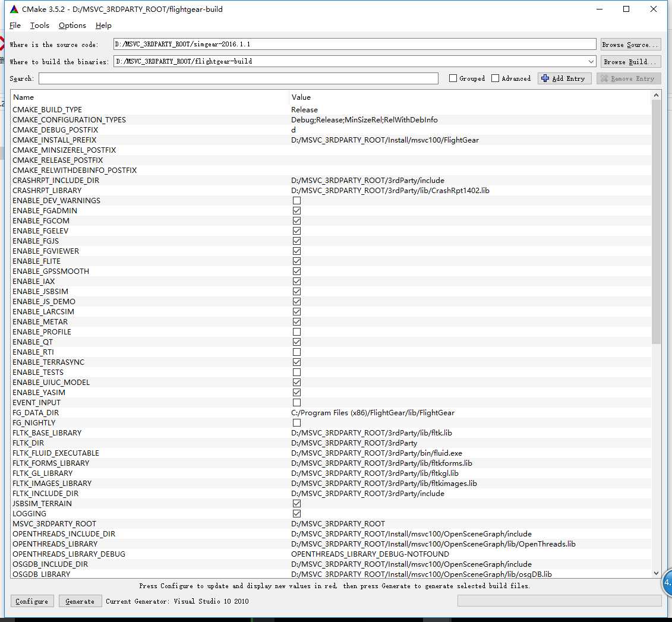Click the Browse Source button

[x=630, y=45]
